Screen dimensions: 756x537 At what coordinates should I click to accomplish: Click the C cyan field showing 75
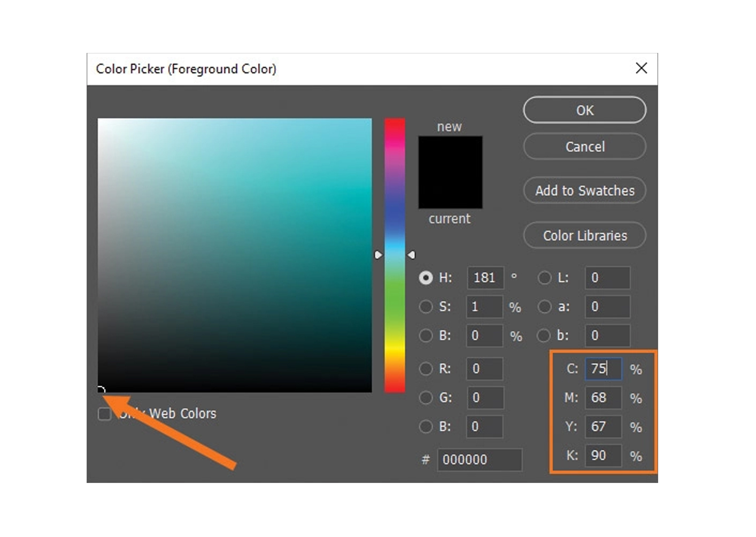[x=604, y=369]
